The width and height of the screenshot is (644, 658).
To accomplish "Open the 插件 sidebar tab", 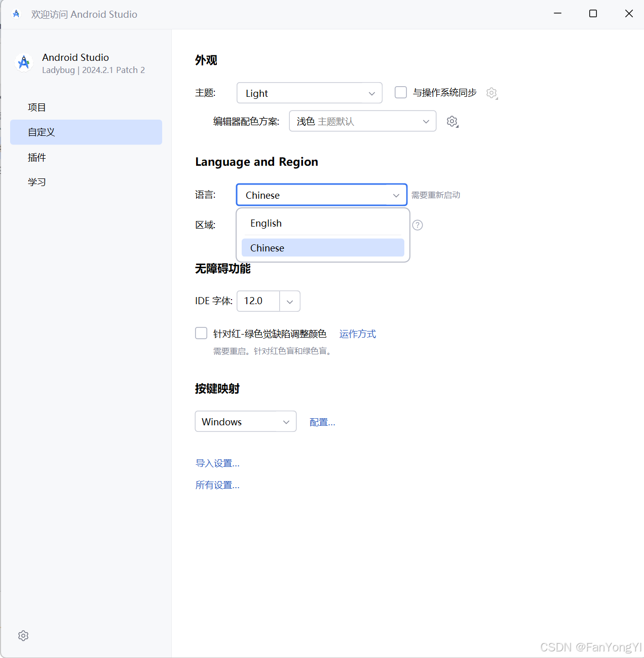I will tap(86, 158).
